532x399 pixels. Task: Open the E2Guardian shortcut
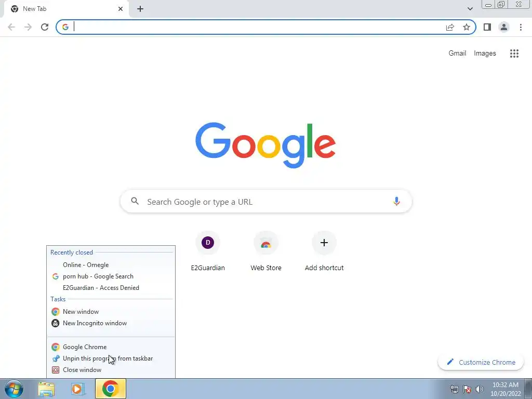(x=208, y=251)
